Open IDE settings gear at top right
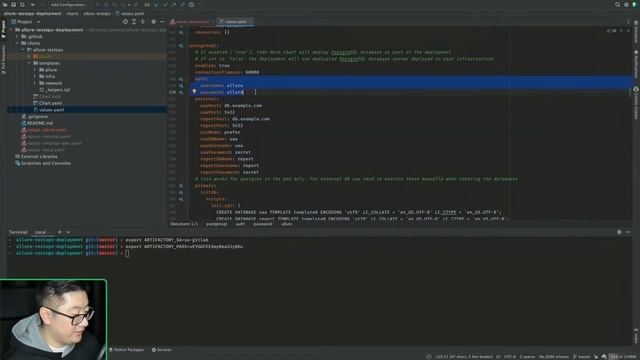The height and width of the screenshot is (360, 640). click(626, 4)
